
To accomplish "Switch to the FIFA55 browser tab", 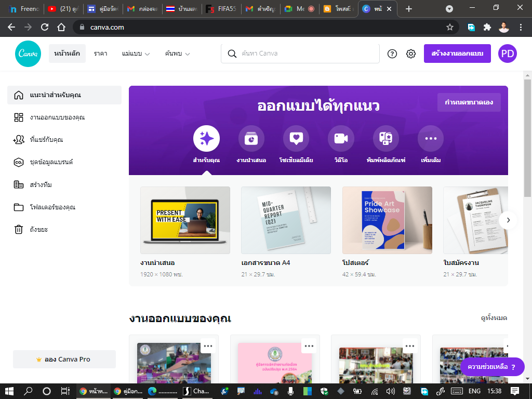I will 222,9.
